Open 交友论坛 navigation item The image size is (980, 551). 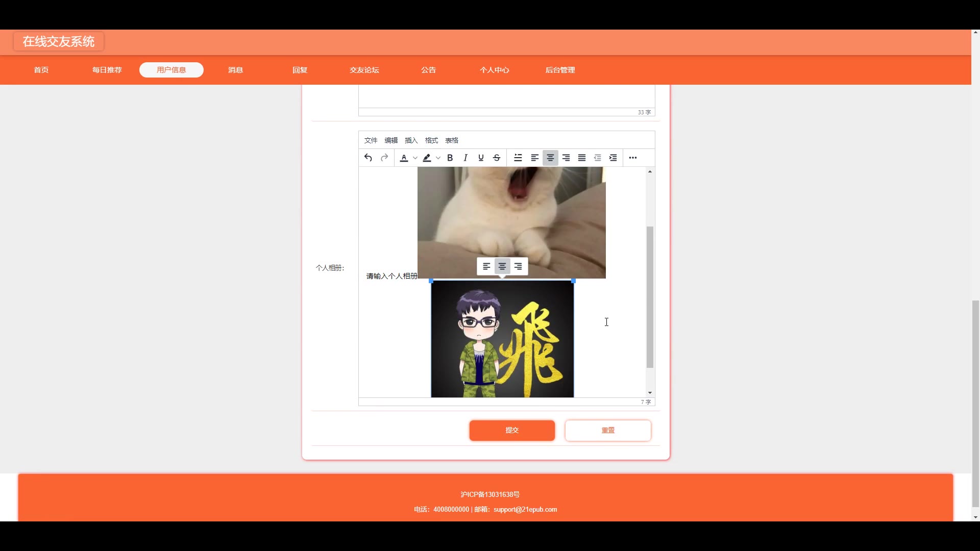click(x=364, y=70)
